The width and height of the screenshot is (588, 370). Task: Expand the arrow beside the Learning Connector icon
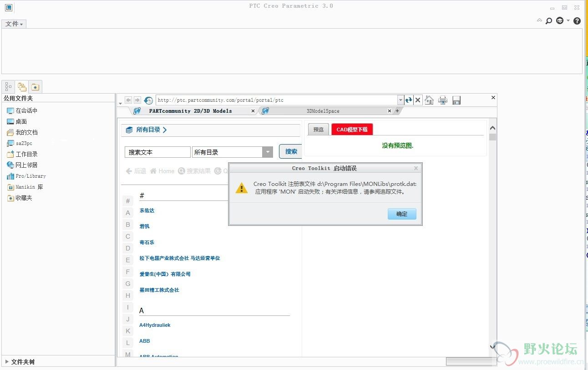click(568, 21)
